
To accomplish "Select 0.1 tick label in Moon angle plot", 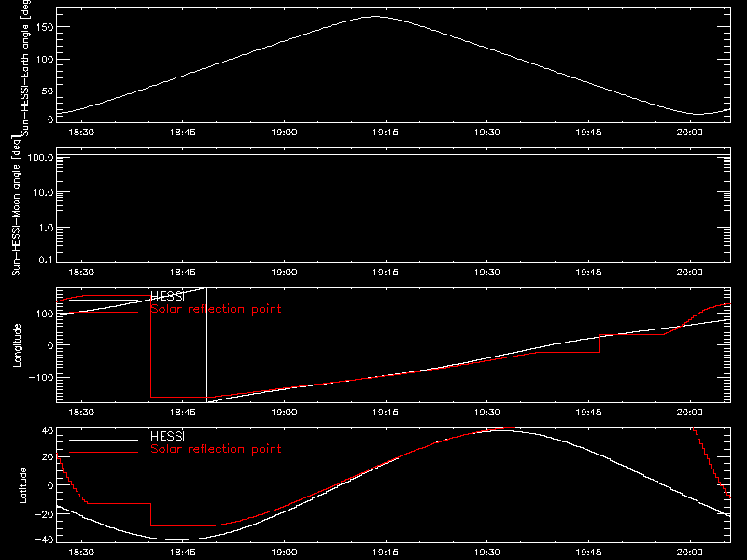I will pyautogui.click(x=46, y=259).
